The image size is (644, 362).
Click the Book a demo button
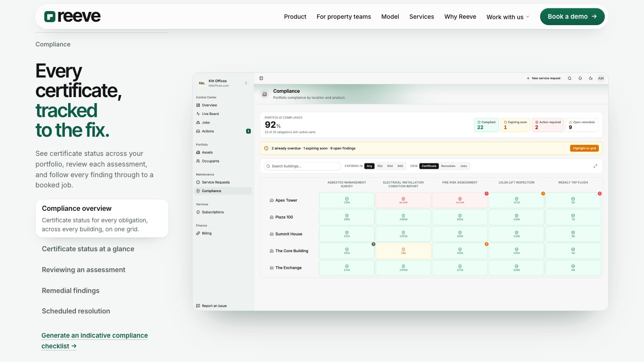572,17
